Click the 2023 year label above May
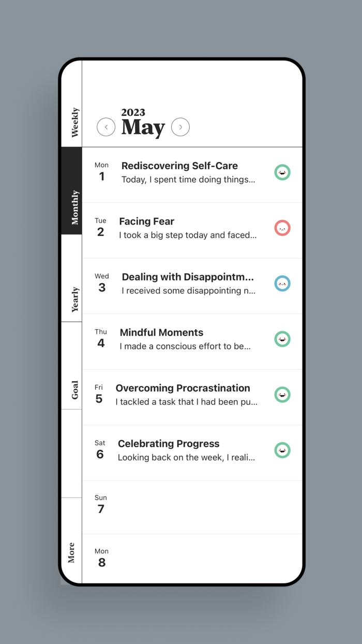Screen dimensions: 362x644 click(133, 112)
